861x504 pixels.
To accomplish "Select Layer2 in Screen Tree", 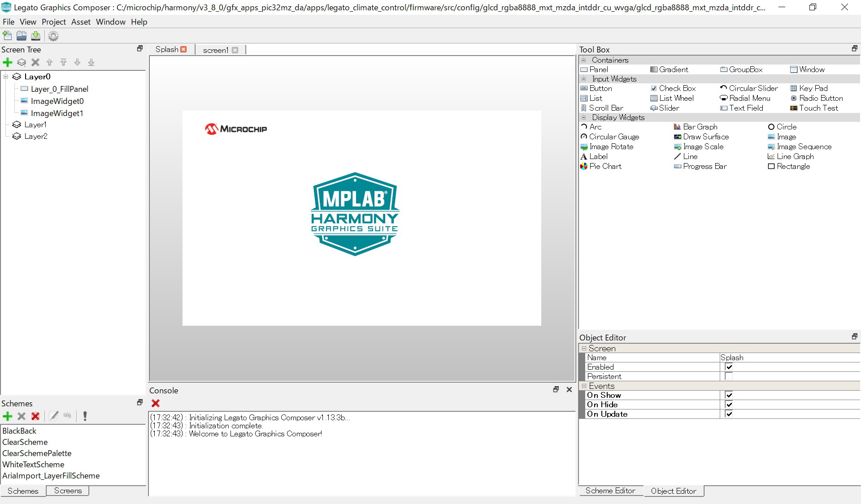I will 36,136.
